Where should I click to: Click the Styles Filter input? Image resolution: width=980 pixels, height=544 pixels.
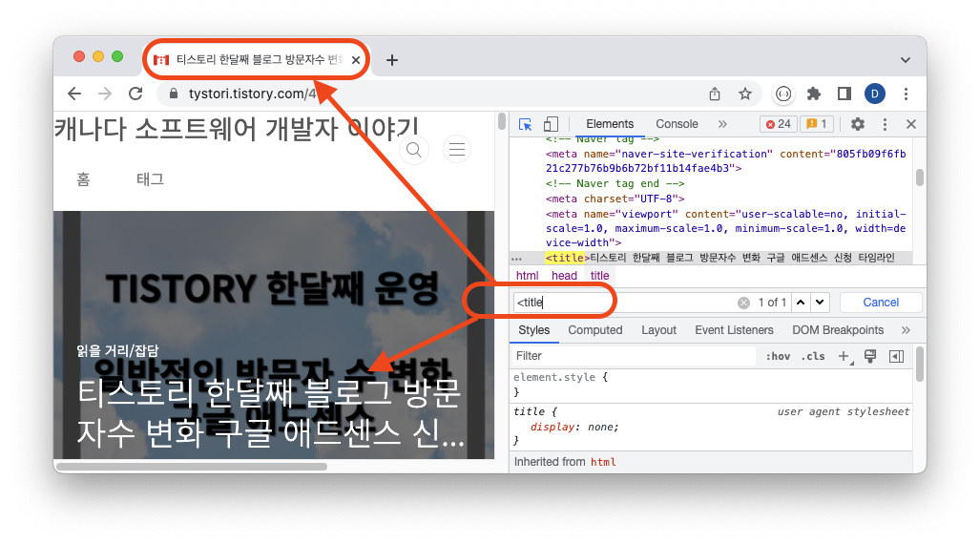[x=633, y=356]
